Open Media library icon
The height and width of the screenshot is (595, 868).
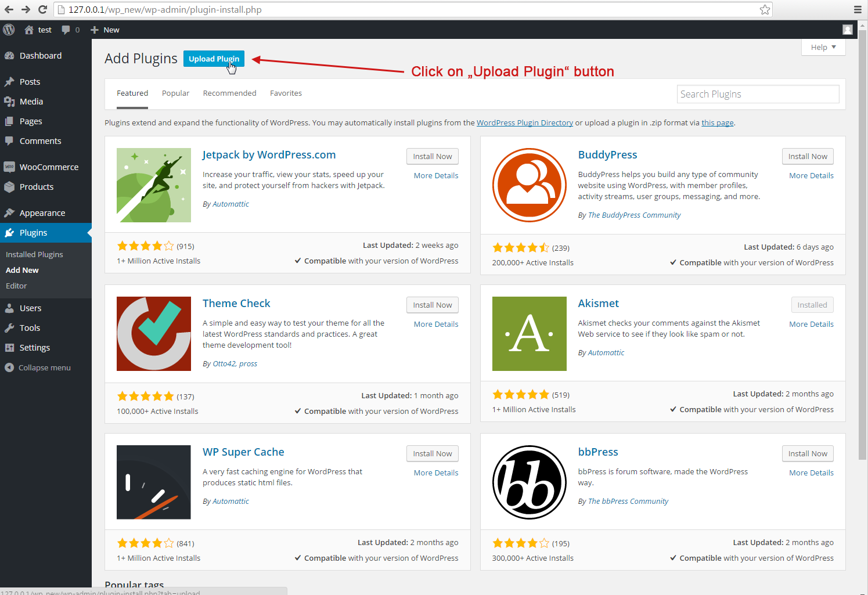(x=9, y=102)
